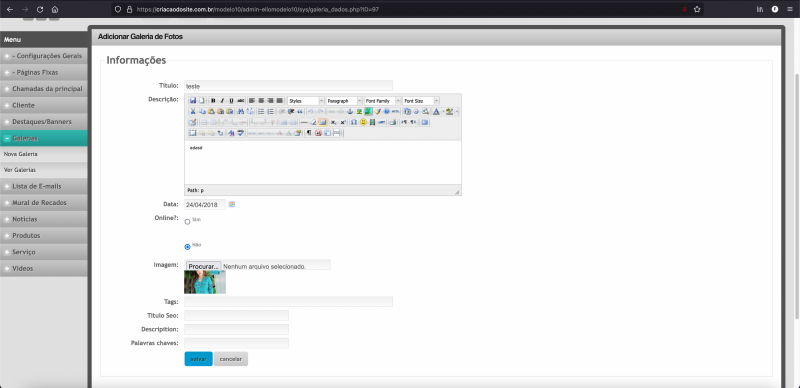Click the Procurar file browse button
800x388 pixels.
tap(203, 266)
